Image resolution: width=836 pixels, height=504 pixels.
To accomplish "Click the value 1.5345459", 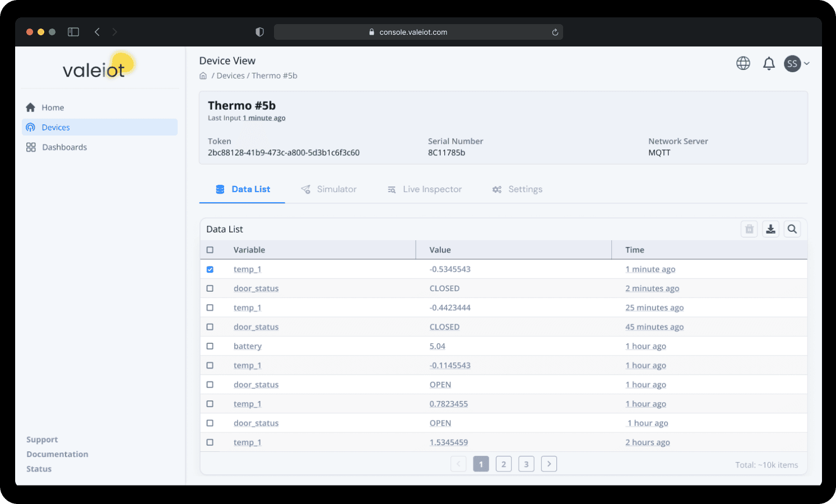I will 449,442.
